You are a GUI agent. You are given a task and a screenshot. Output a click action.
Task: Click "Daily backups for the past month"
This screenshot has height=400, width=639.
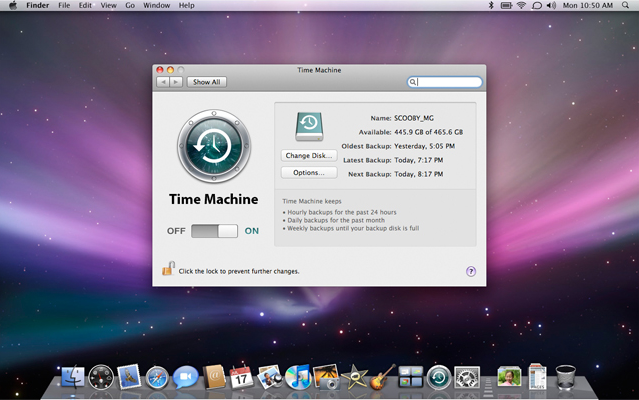point(336,220)
